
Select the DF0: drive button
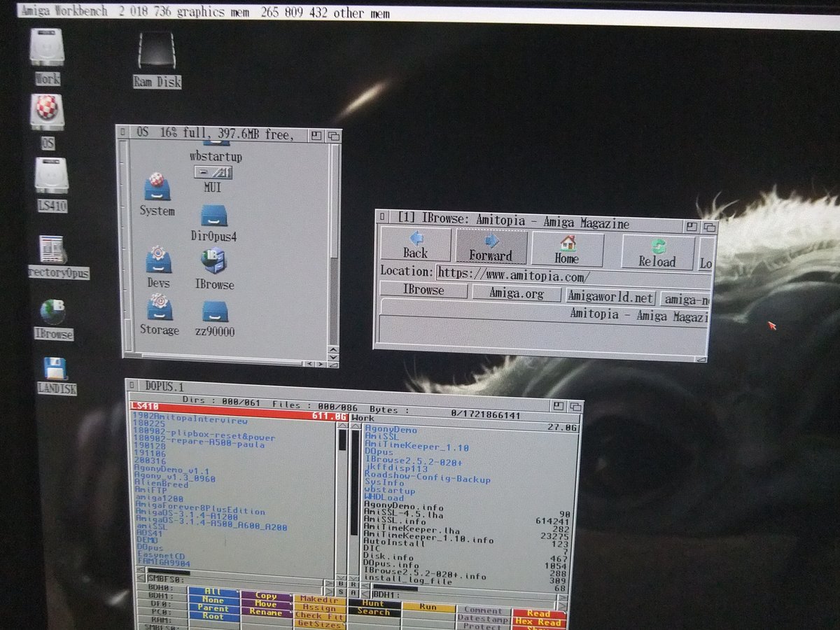161,604
